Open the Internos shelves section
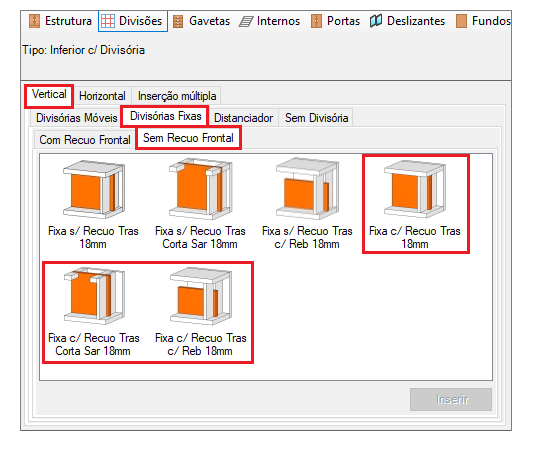 click(270, 21)
